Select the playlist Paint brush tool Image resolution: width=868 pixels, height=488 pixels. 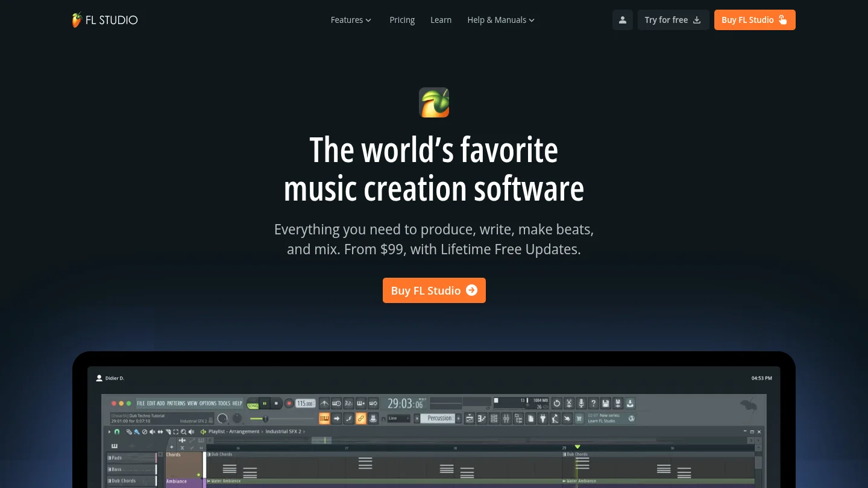137,431
